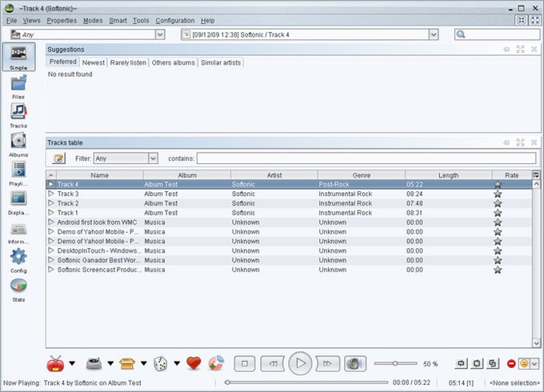This screenshot has height=392, width=544.
Task: Open the Configuration menu
Action: pyautogui.click(x=175, y=21)
